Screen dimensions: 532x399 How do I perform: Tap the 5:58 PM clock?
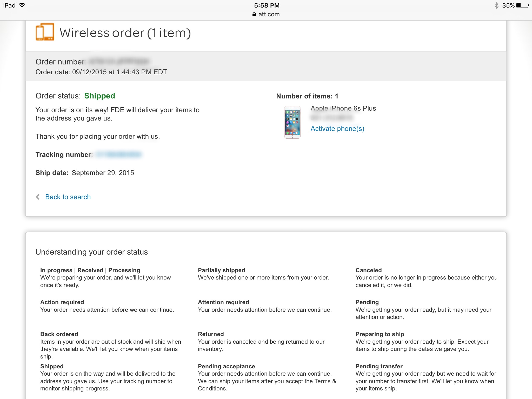[267, 5]
